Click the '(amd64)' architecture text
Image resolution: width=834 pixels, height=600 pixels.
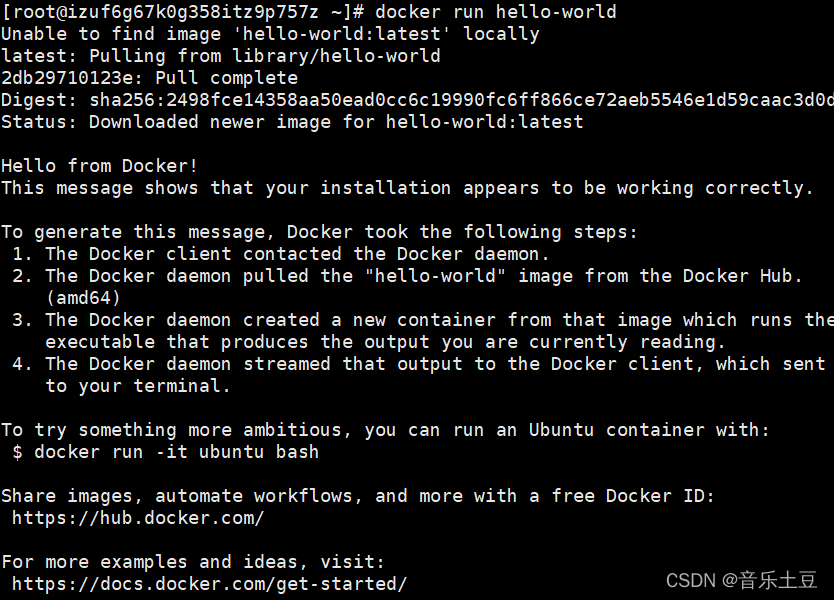click(x=84, y=298)
